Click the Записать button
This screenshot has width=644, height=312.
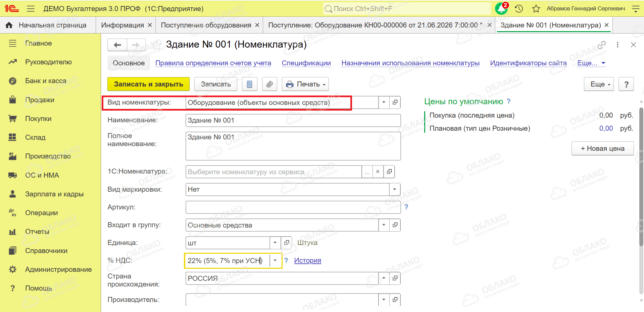(x=216, y=84)
